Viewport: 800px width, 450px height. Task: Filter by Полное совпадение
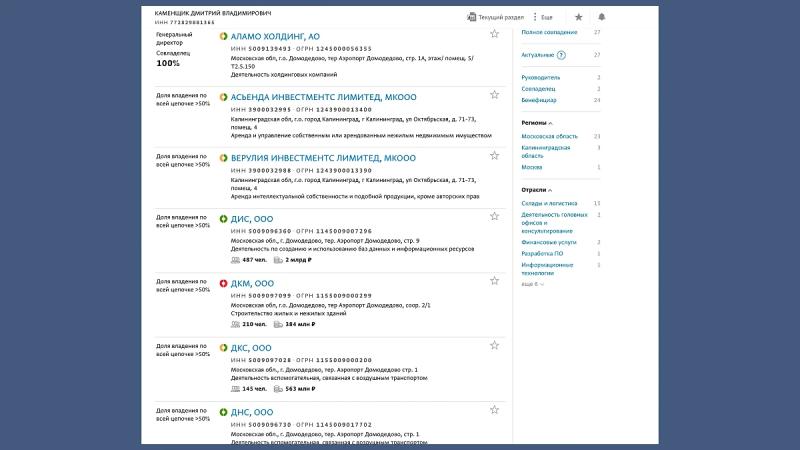[x=549, y=32]
